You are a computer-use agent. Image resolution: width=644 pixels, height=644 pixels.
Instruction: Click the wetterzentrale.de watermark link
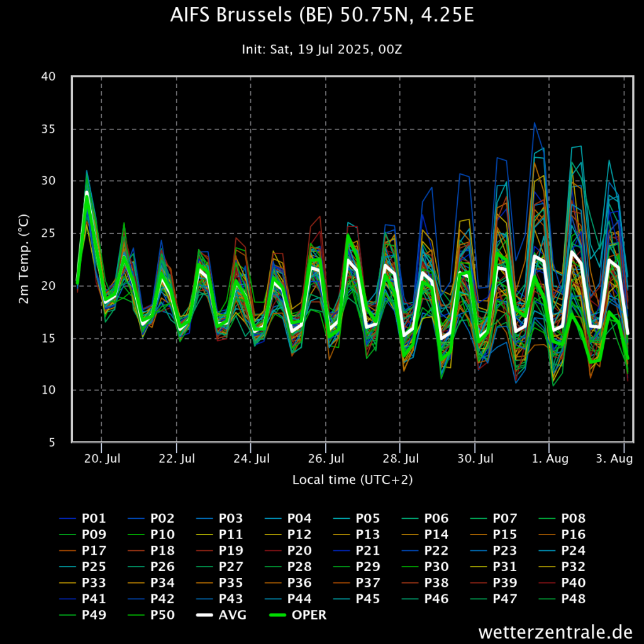[x=555, y=631]
